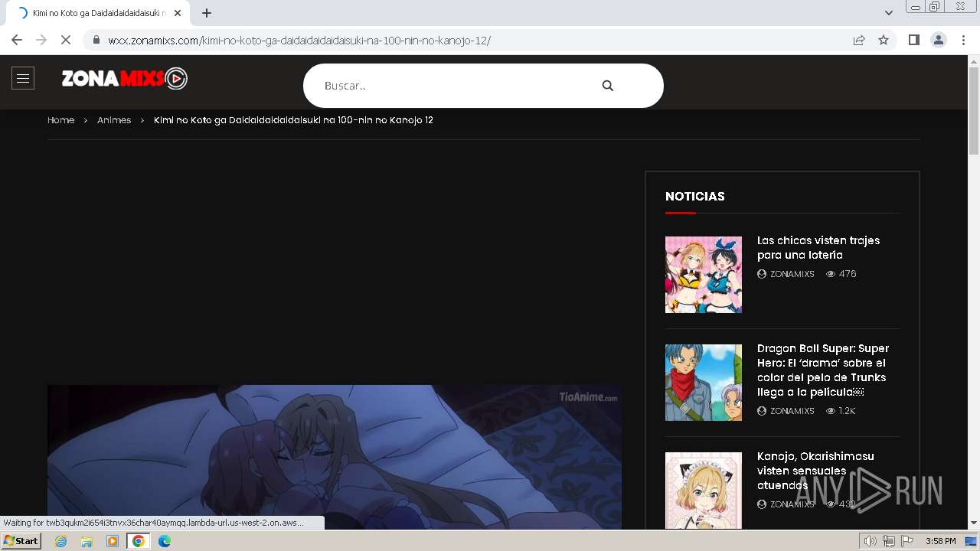Image resolution: width=980 pixels, height=551 pixels.
Task: Open the hamburger menu on ZonaMixs
Action: 23,78
